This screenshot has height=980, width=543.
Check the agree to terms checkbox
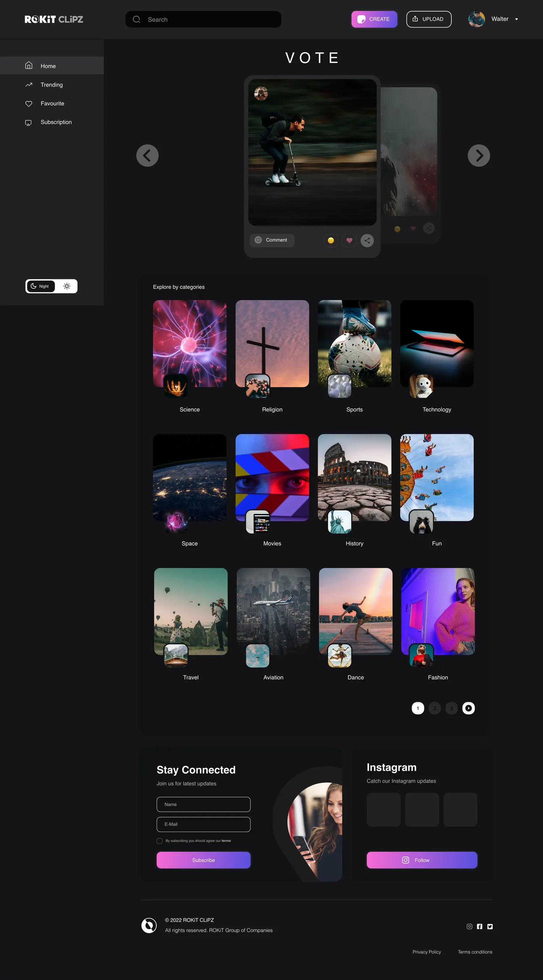160,841
